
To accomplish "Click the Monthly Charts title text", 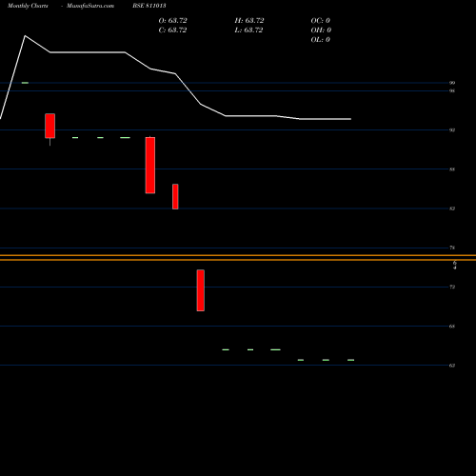I will [28, 6].
